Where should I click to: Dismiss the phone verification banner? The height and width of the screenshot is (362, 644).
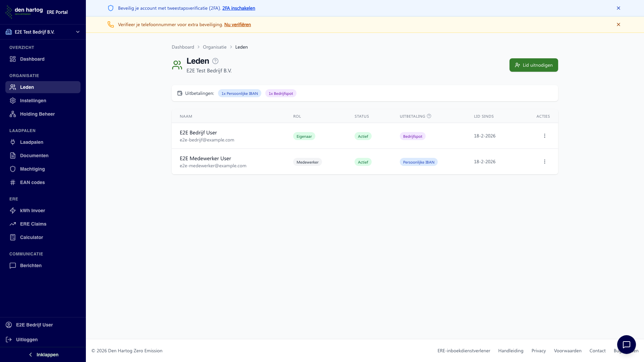618,24
